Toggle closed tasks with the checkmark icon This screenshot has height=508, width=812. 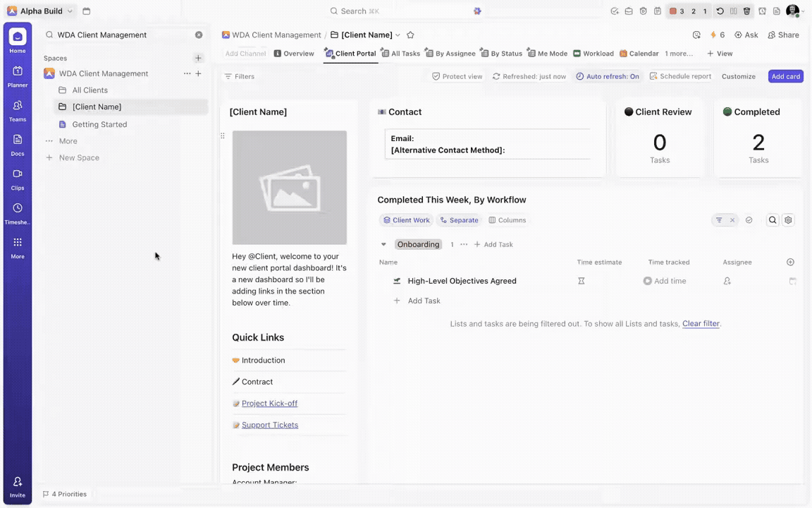pos(749,219)
